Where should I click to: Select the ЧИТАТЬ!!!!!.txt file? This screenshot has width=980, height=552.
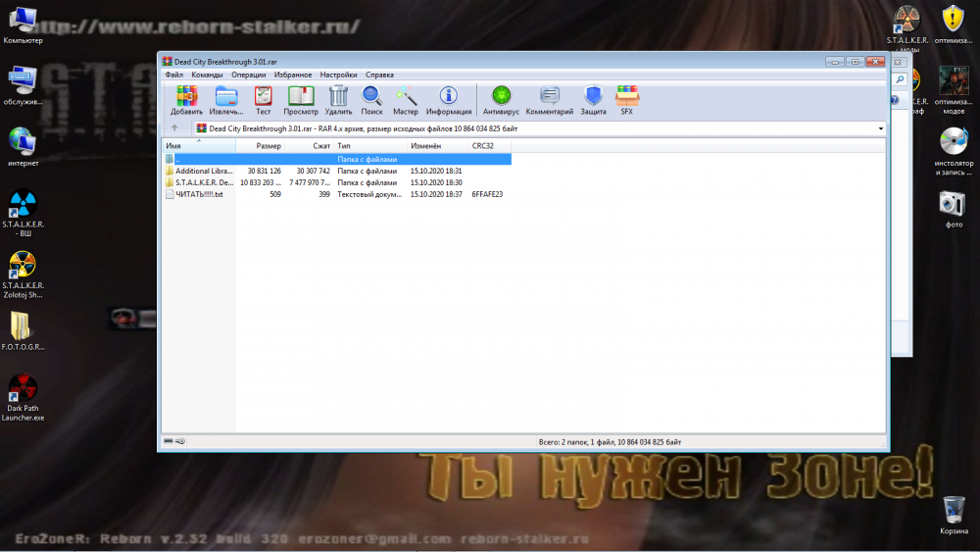(199, 194)
